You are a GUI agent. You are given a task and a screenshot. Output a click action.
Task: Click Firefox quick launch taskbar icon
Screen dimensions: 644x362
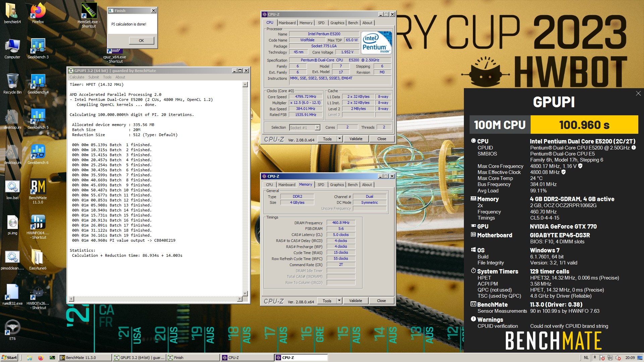41,358
